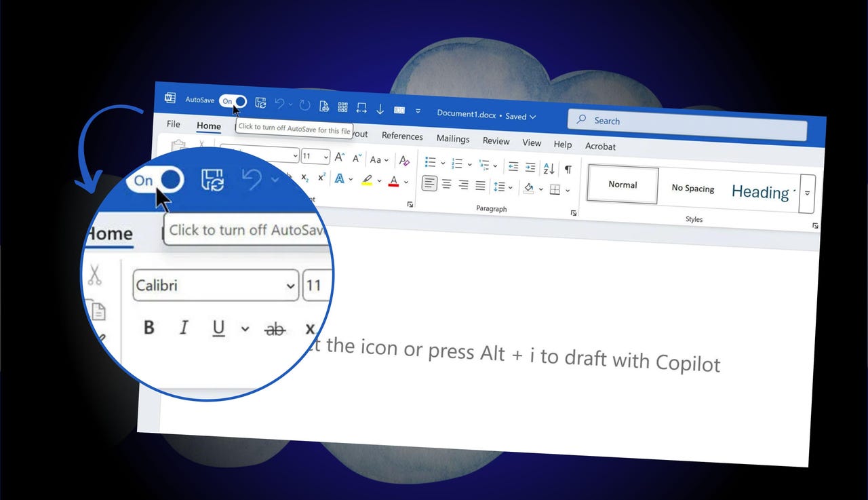868x500 pixels.
Task: Toggle Italic in the magnified circle
Action: point(183,328)
